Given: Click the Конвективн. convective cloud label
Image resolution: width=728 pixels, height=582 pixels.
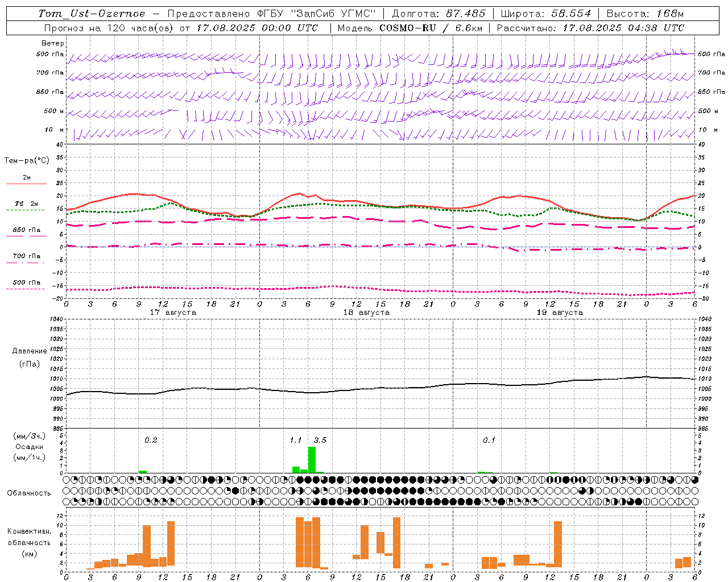Looking at the screenshot, I should pyautogui.click(x=29, y=531).
